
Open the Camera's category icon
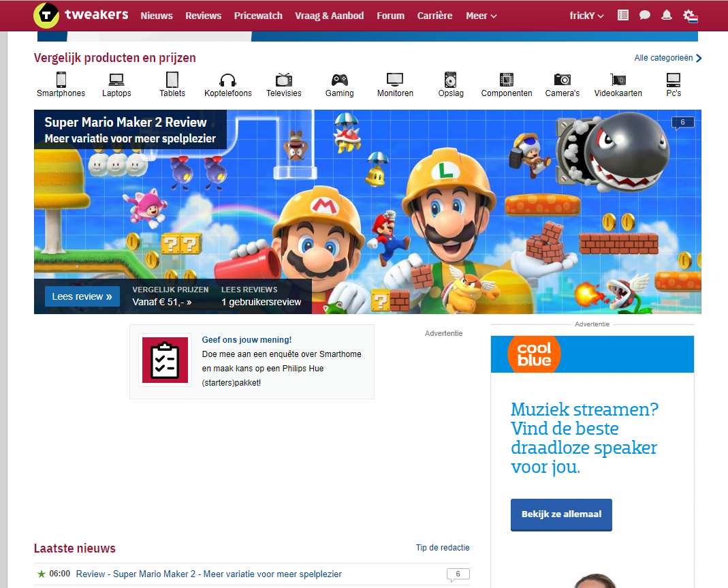[x=563, y=80]
